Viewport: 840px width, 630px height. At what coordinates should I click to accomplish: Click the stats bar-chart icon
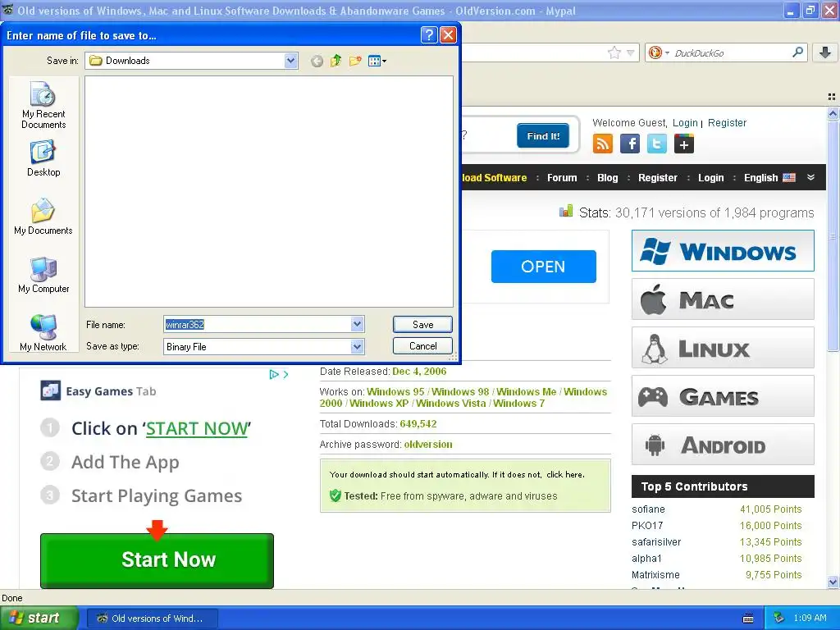(x=566, y=212)
